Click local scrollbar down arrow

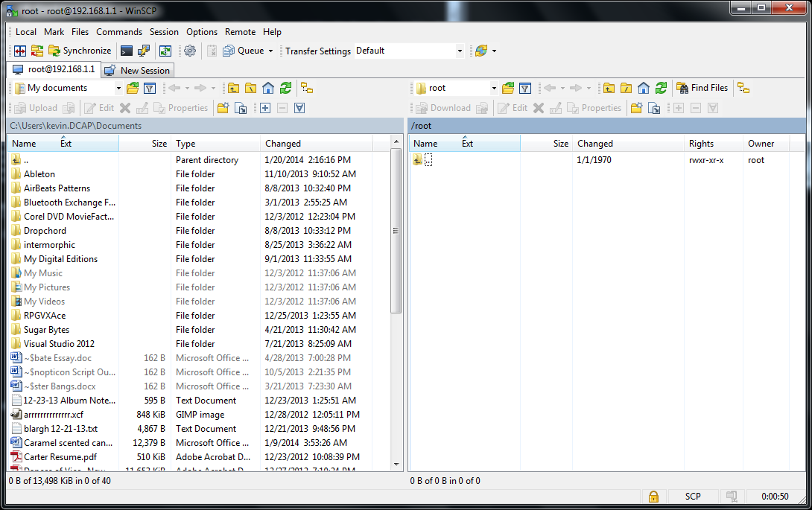click(396, 465)
